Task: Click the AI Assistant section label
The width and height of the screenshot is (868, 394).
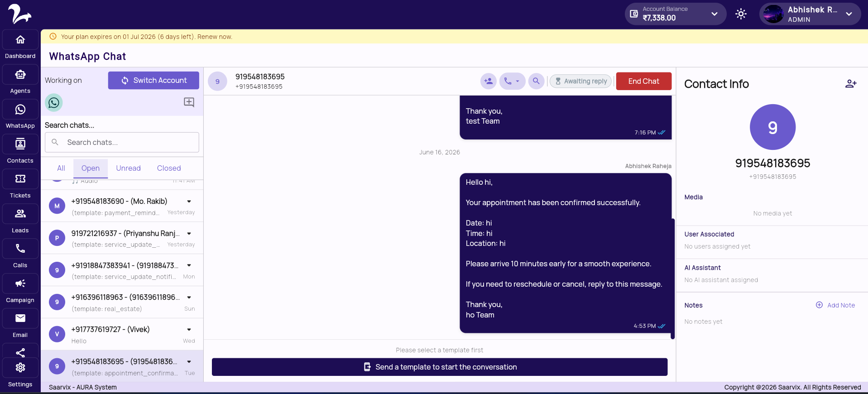Action: [702, 268]
